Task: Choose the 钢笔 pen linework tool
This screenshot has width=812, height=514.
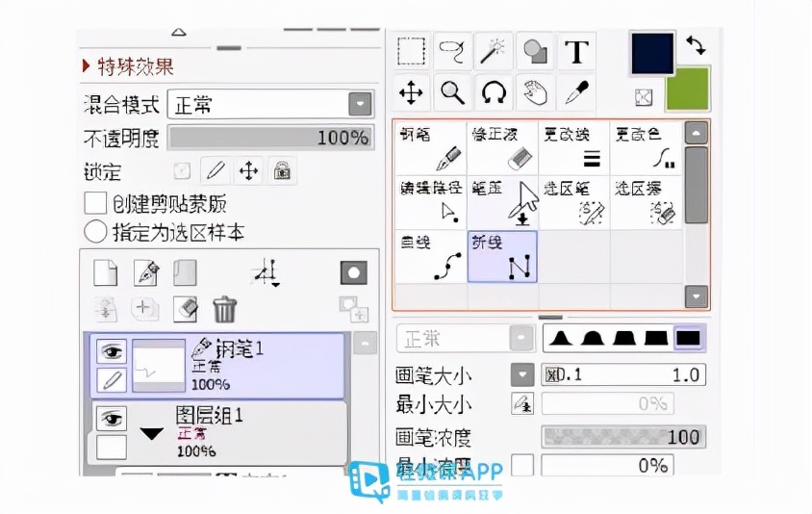Action: (430, 148)
